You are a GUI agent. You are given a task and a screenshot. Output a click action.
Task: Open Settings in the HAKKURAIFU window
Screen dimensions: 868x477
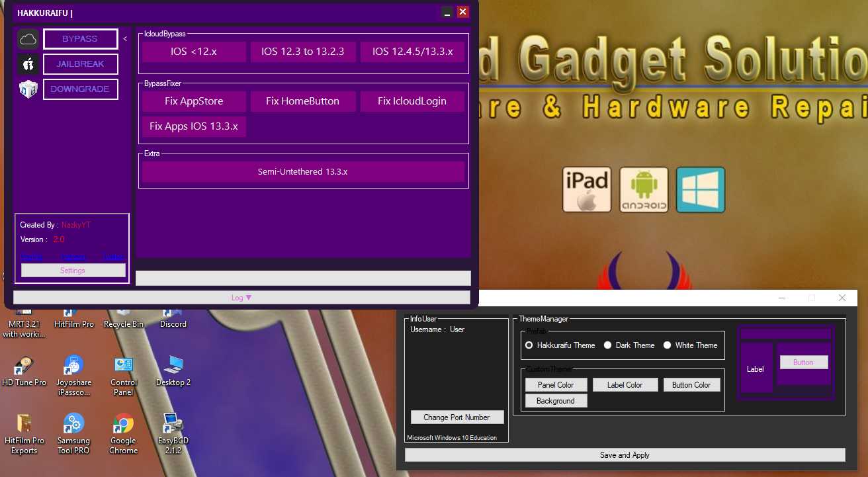pyautogui.click(x=73, y=271)
